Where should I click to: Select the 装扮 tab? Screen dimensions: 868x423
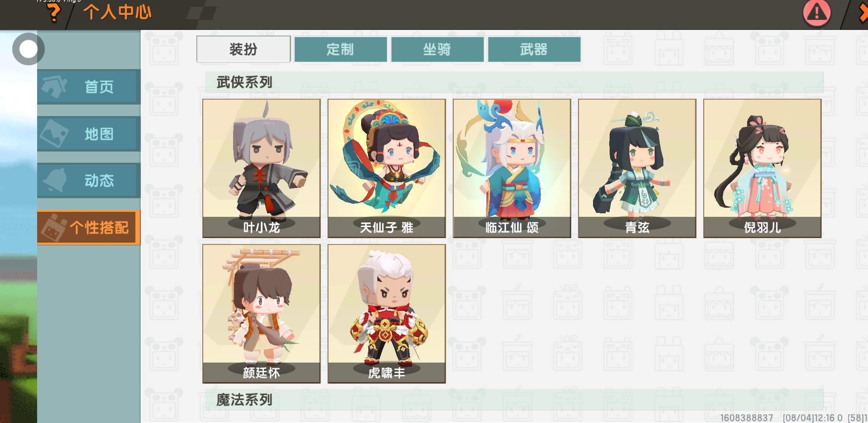tap(243, 49)
